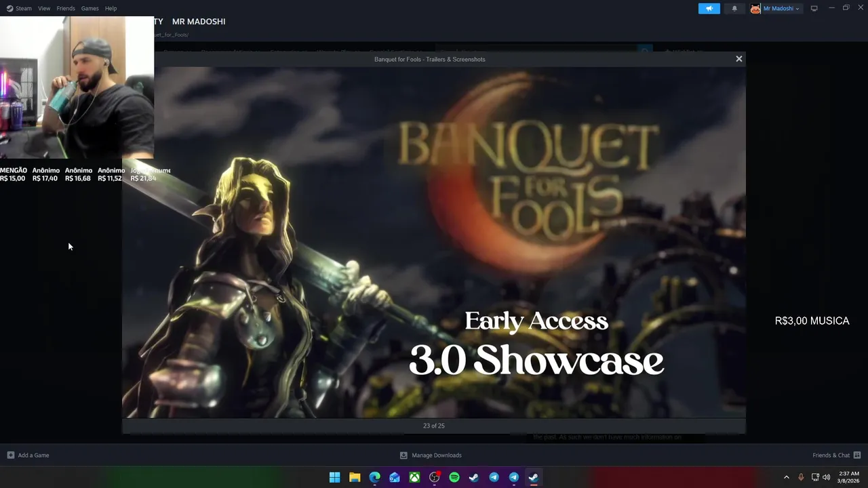Open the View menu
Screen dimensions: 868x488
(44, 8)
